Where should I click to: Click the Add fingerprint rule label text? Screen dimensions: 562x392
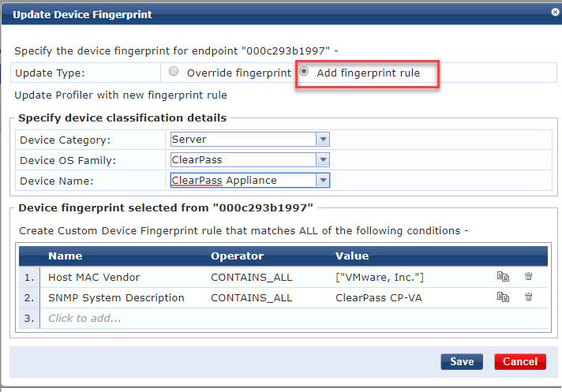(x=368, y=73)
